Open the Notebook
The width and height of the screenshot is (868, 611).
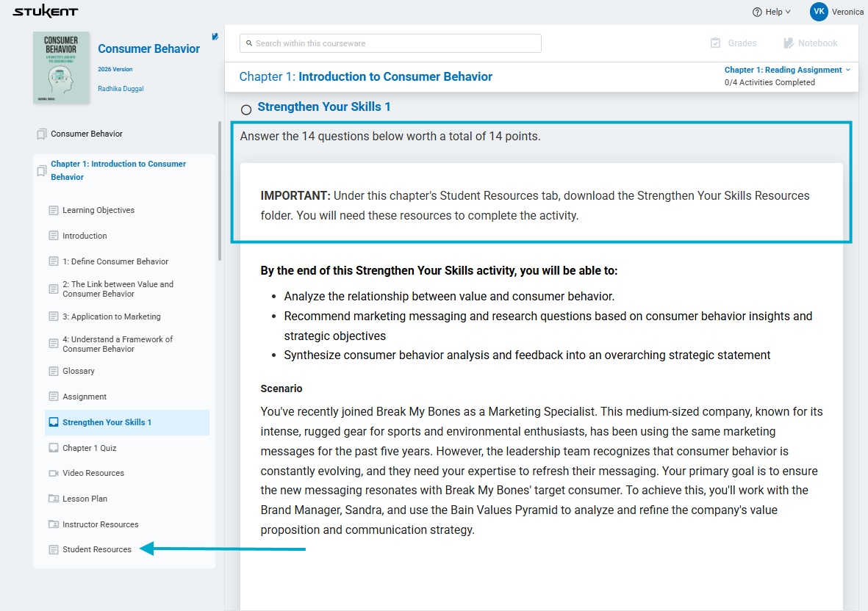[811, 43]
